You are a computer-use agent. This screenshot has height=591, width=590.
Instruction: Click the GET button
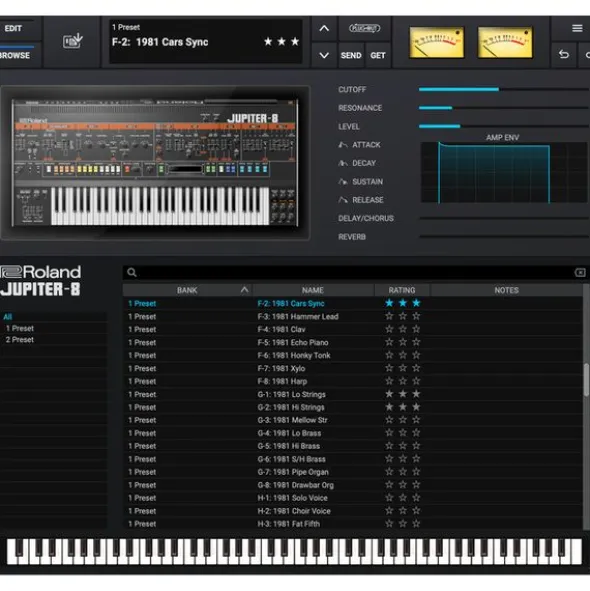click(378, 55)
